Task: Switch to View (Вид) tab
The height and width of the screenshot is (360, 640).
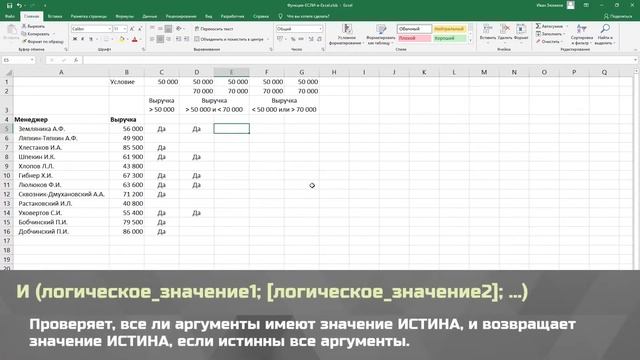Action: pyautogui.click(x=209, y=16)
